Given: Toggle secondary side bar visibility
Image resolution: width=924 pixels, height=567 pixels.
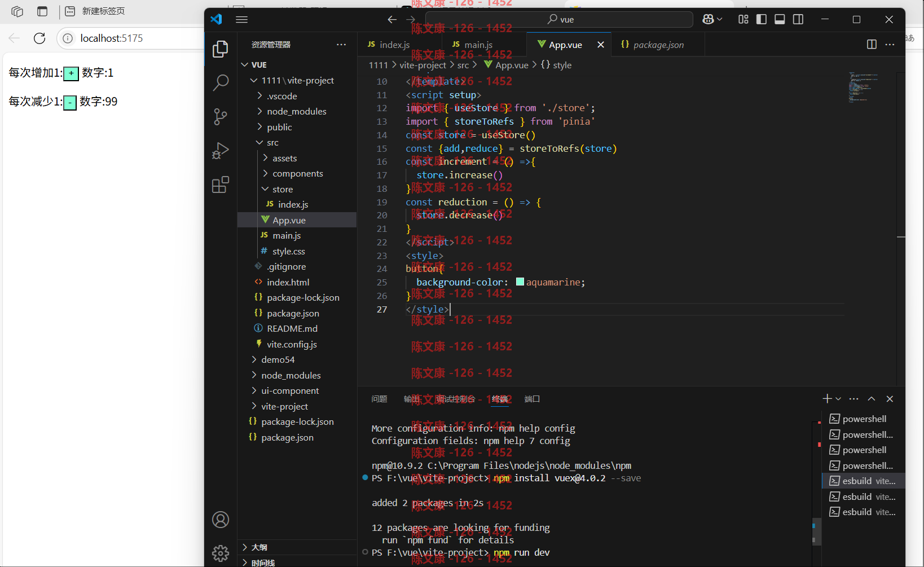Looking at the screenshot, I should [x=798, y=19].
